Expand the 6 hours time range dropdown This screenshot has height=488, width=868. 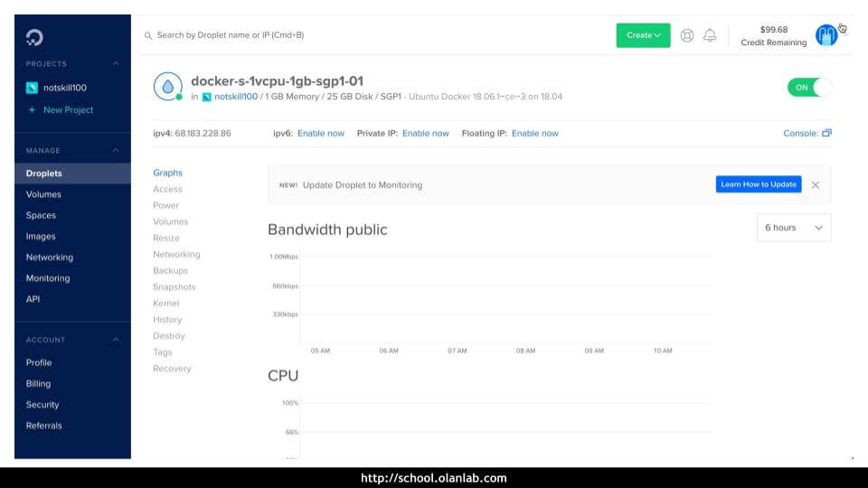[793, 228]
